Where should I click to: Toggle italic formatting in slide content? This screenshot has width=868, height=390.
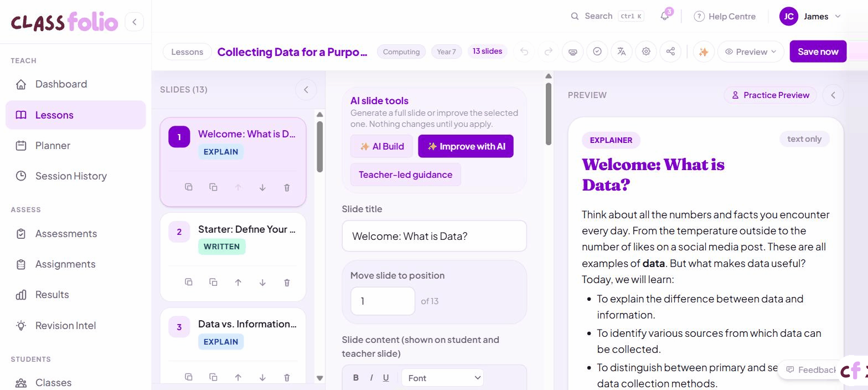pos(371,378)
